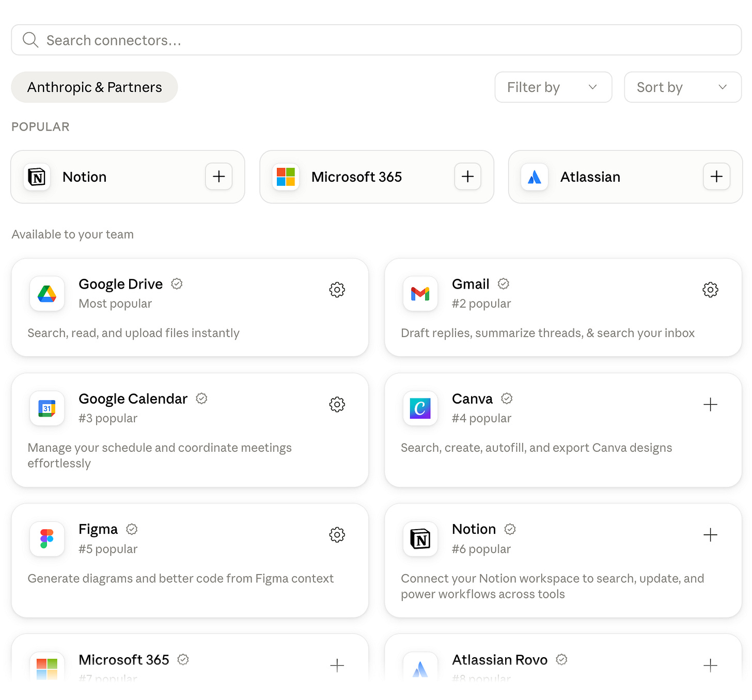Open the Figma connector title
Viewport: 752px width, 700px height.
click(98, 529)
